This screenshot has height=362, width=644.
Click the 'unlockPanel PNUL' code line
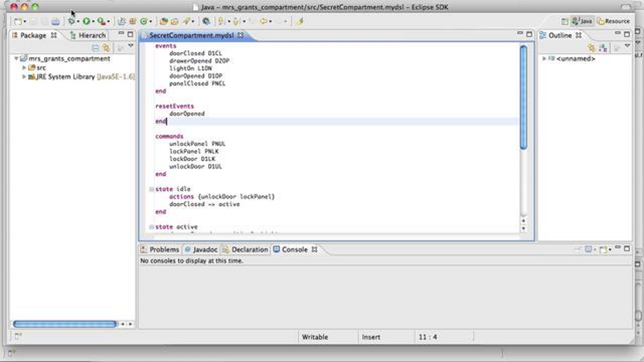point(197,144)
